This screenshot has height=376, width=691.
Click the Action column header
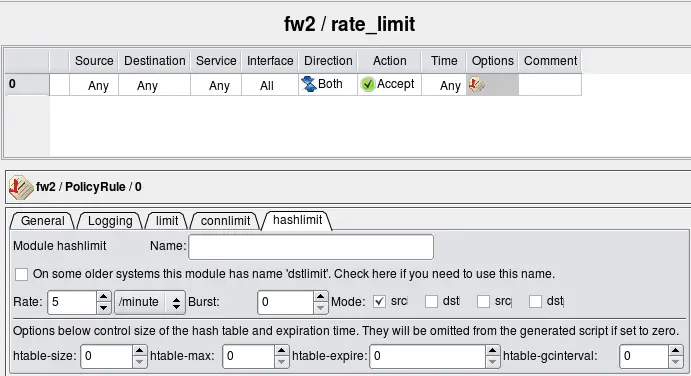390,61
